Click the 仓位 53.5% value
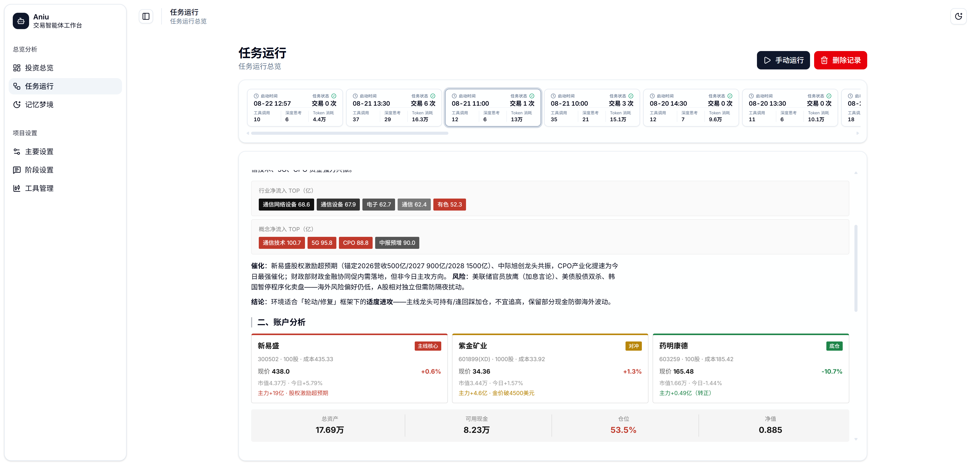Viewport: 980px width, 465px height. pos(623,430)
